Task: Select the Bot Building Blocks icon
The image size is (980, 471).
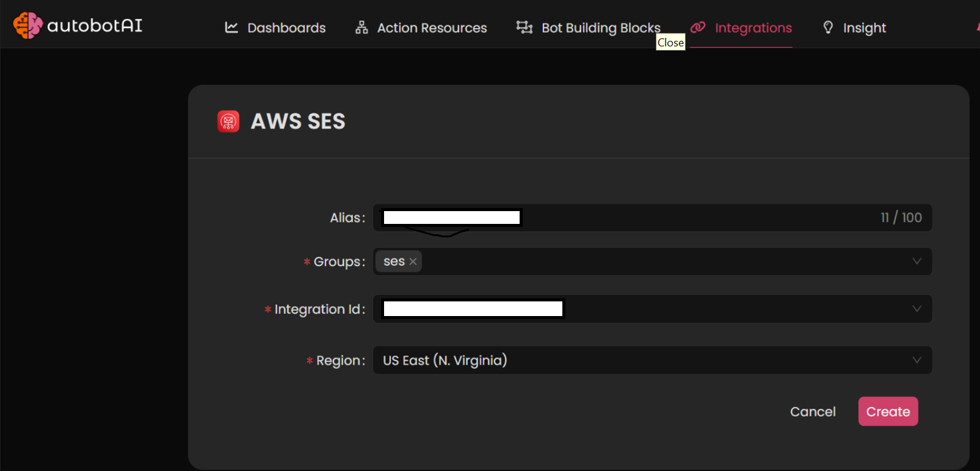Action: (523, 27)
